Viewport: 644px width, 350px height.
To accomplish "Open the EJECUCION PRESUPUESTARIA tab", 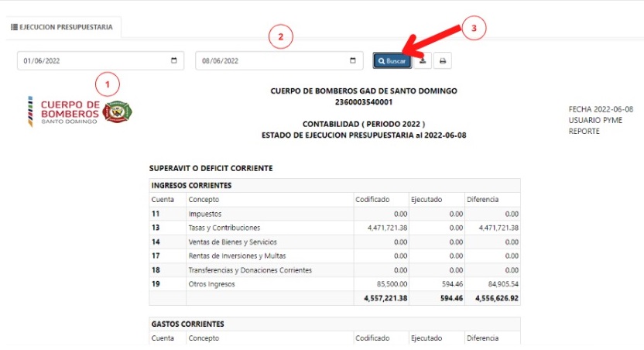I will click(x=62, y=27).
